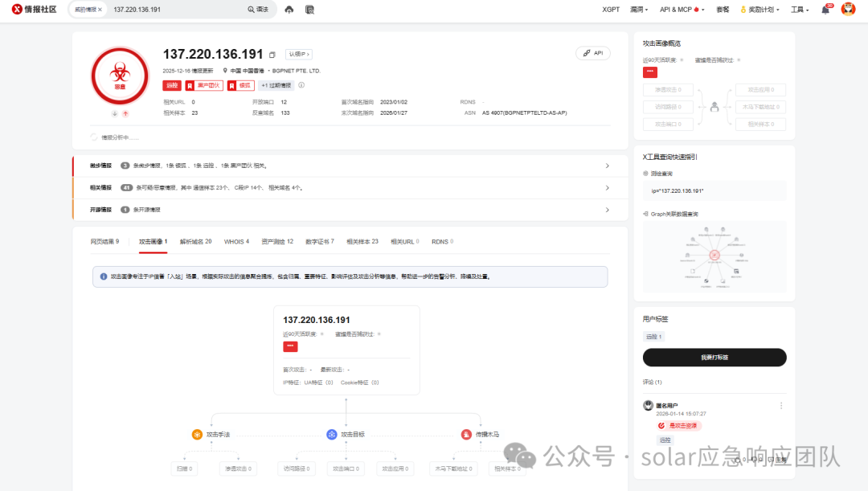Viewport: 868px width, 491px height.
Task: Open the XGPT menu item
Action: click(x=611, y=10)
